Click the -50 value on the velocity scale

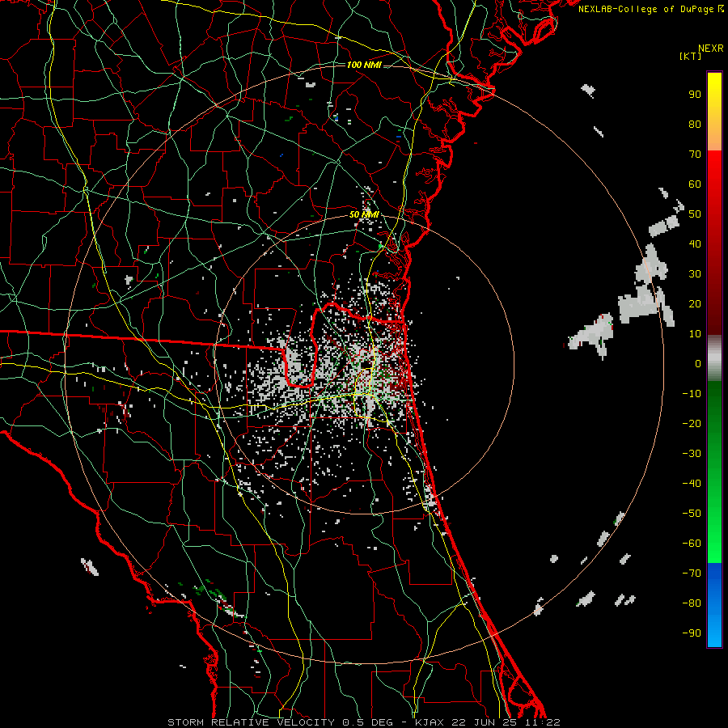[692, 514]
